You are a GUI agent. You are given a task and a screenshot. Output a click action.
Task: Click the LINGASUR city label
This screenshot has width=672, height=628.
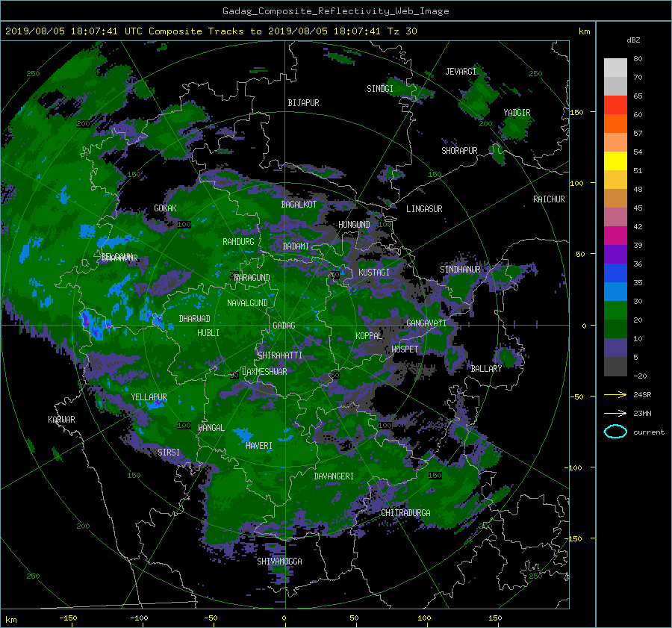point(424,209)
